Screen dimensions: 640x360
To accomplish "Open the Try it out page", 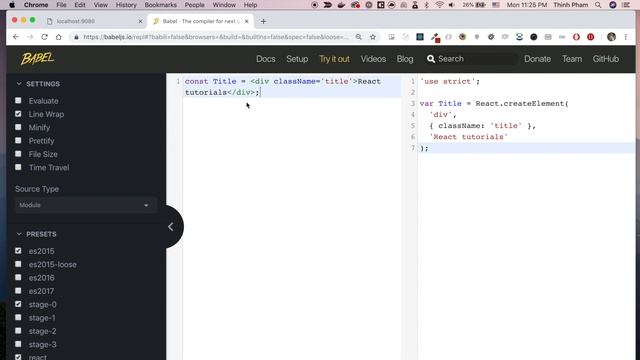I will click(x=334, y=59).
